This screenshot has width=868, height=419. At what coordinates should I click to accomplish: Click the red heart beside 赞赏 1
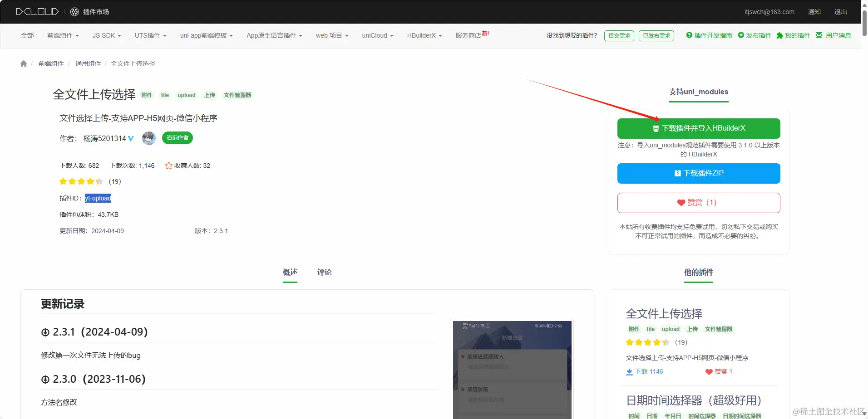[x=709, y=372]
